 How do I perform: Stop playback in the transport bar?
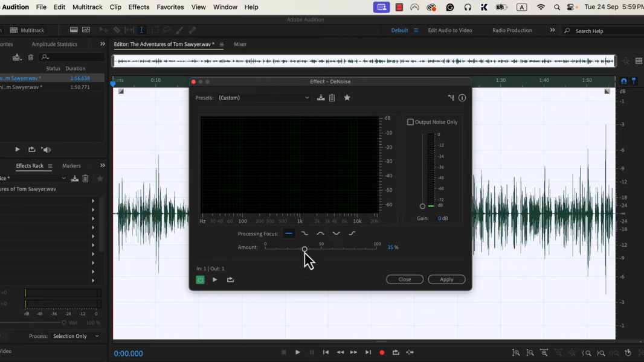[x=284, y=352]
